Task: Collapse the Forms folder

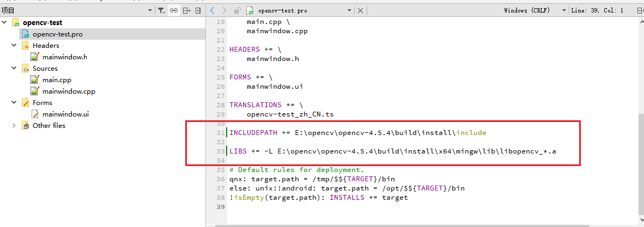Action: [x=14, y=103]
